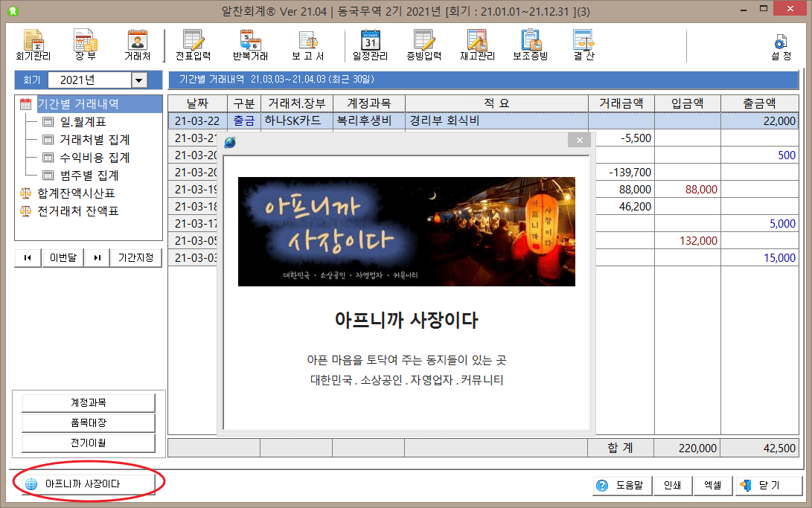
Task: Open the 회기 year dropdown
Action: pos(138,80)
